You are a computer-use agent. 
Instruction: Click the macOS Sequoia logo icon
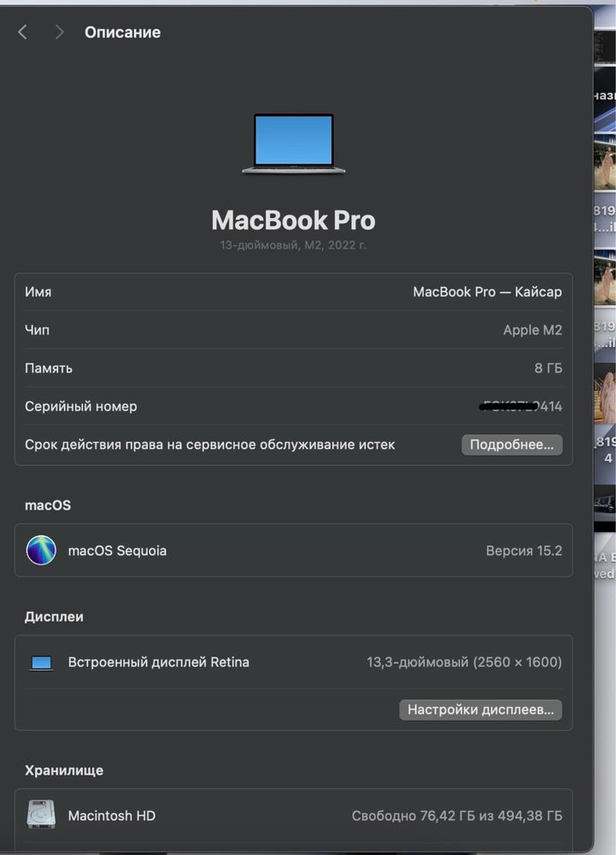(x=41, y=550)
